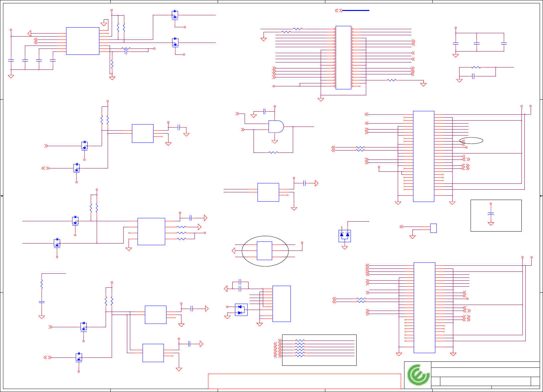This screenshot has height=392, width=543.
Task: Select the AND gate symbol
Action: click(x=276, y=127)
